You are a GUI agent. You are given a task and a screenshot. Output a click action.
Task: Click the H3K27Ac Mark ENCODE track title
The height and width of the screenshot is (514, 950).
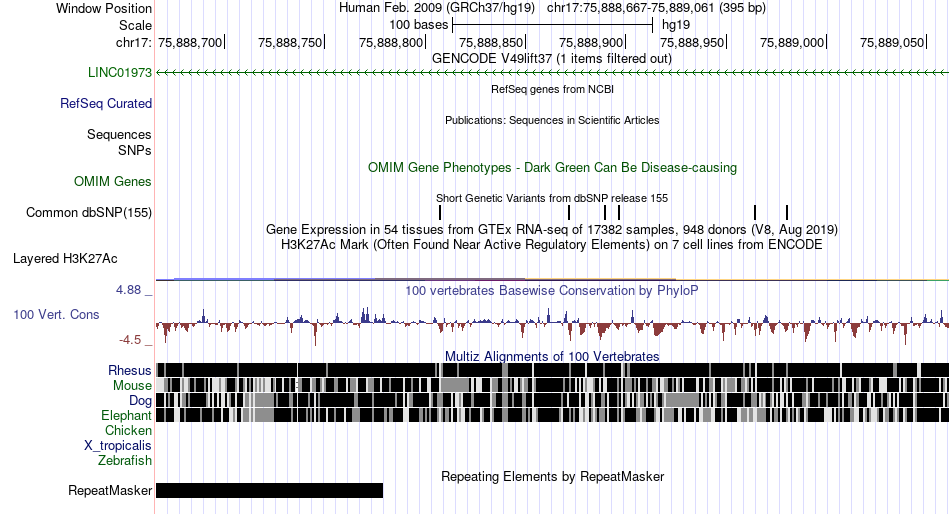[552, 245]
